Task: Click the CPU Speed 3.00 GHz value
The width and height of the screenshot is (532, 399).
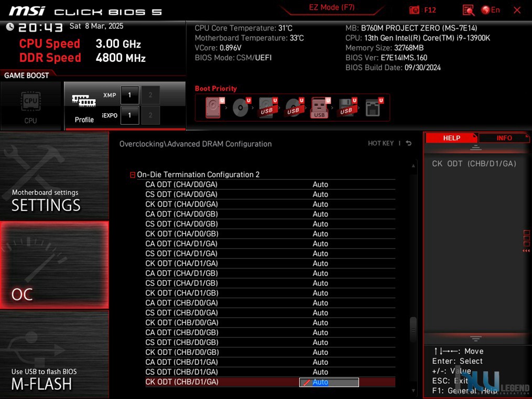Action: (118, 44)
